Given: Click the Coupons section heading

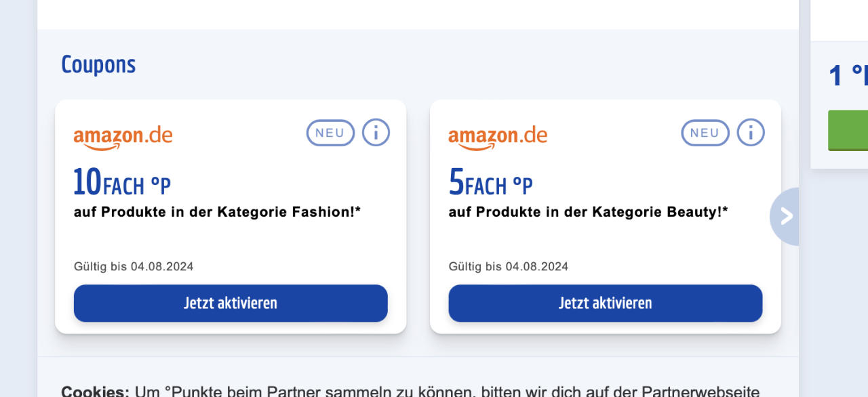Looking at the screenshot, I should coord(98,65).
